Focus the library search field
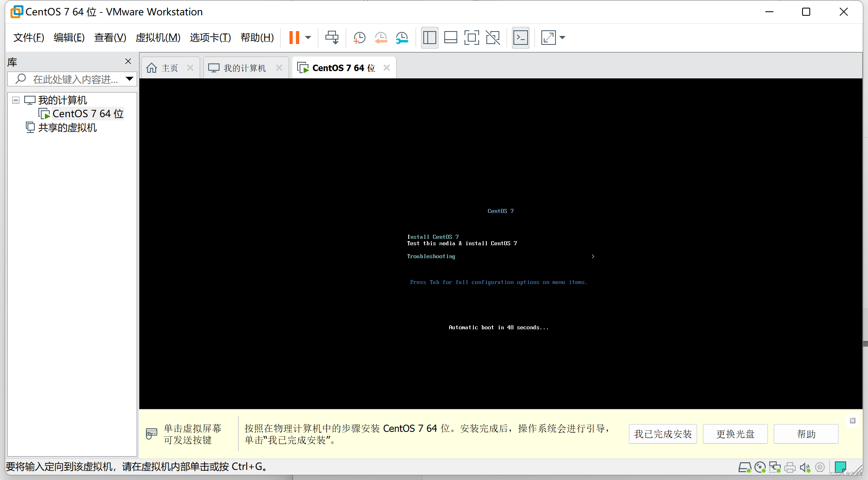The height and width of the screenshot is (480, 868). (73, 79)
